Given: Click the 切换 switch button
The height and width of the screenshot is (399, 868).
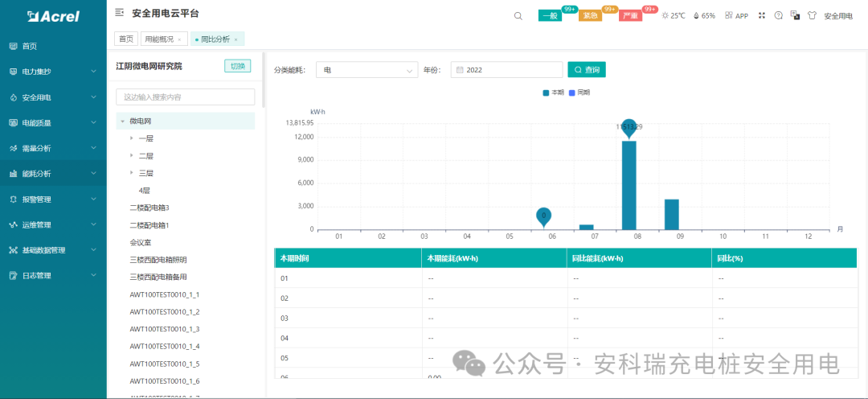Looking at the screenshot, I should 237,66.
